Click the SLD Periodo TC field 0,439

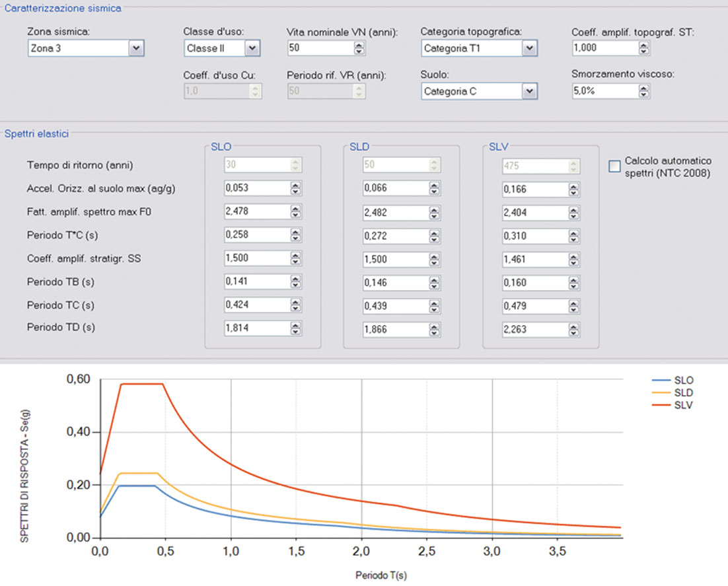pyautogui.click(x=396, y=307)
